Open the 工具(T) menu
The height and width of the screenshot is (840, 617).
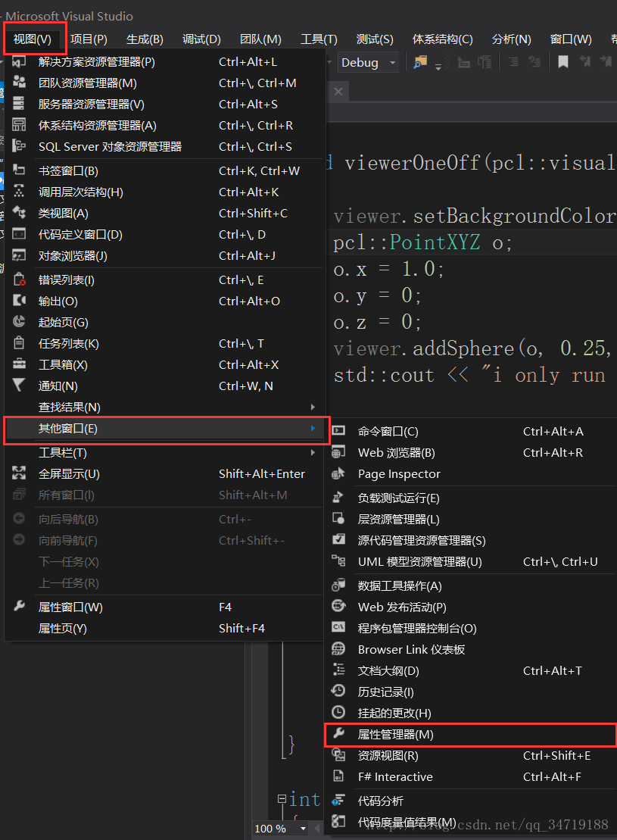(319, 39)
